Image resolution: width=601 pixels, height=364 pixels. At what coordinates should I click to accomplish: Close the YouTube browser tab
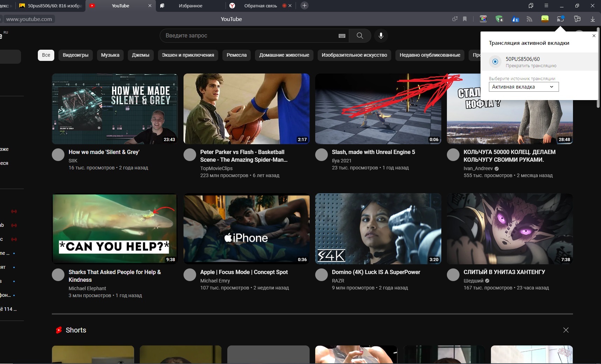[150, 6]
